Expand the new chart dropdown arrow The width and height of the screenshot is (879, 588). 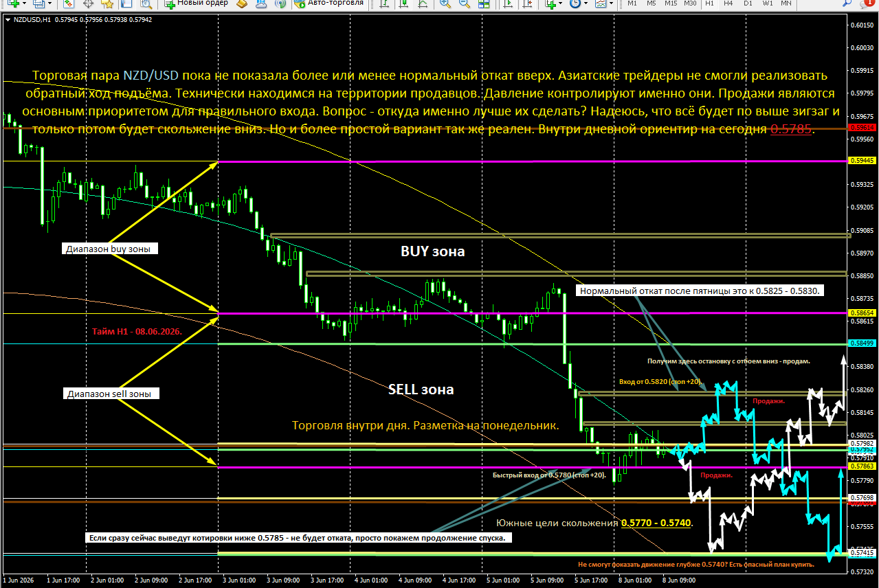[25, 3]
